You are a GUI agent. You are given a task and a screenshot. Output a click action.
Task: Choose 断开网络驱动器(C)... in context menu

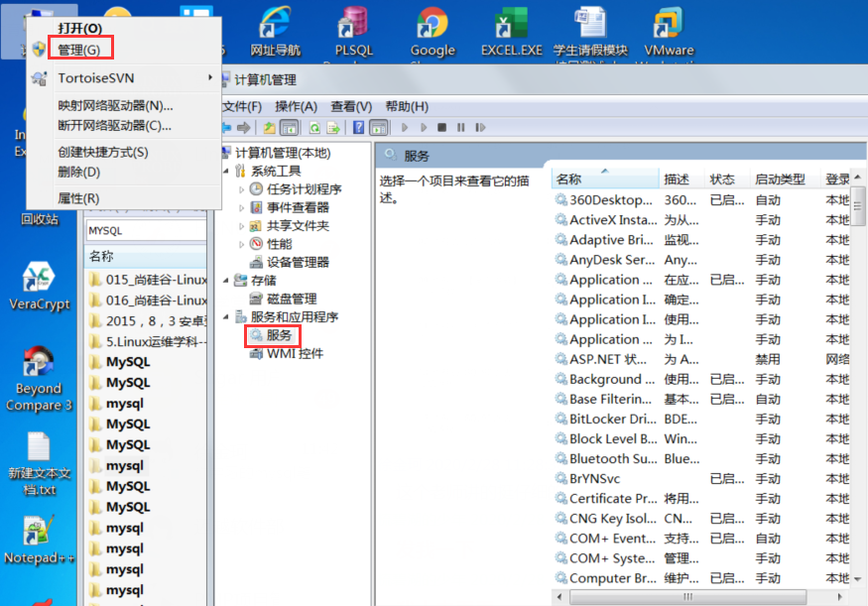[x=115, y=126]
